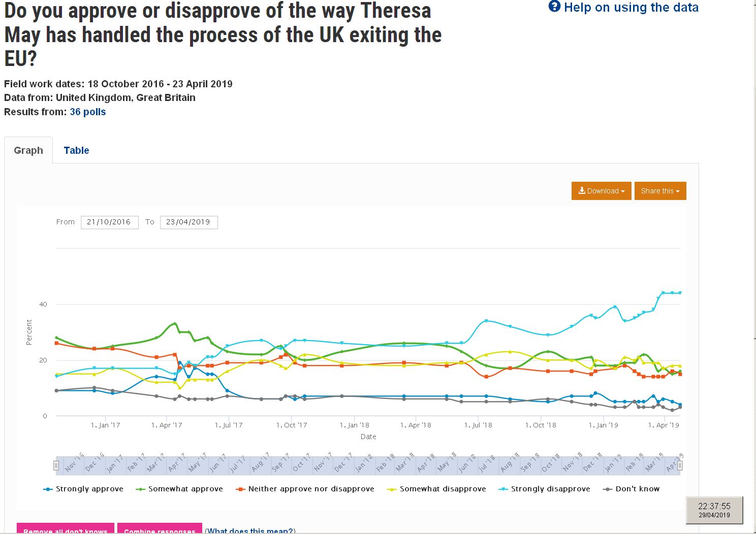
Task: Open the What does this mean link
Action: (250, 530)
